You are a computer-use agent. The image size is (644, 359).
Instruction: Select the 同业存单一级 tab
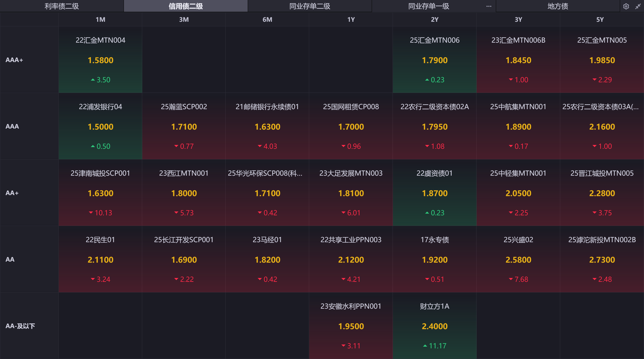428,6
